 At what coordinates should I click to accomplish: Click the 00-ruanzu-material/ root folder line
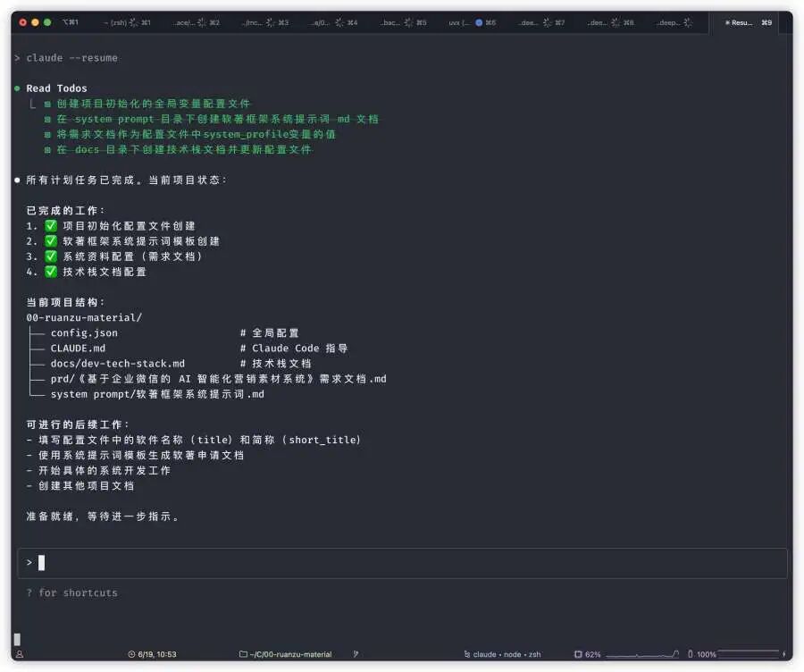click(84, 317)
